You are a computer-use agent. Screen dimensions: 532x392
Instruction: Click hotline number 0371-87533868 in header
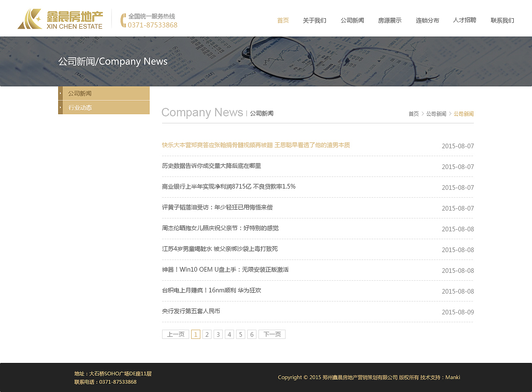click(153, 25)
